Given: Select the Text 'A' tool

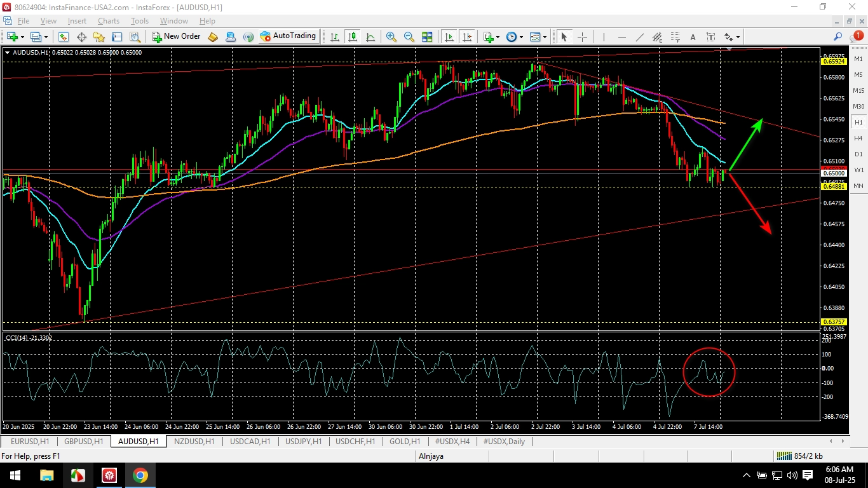Looking at the screenshot, I should point(693,37).
